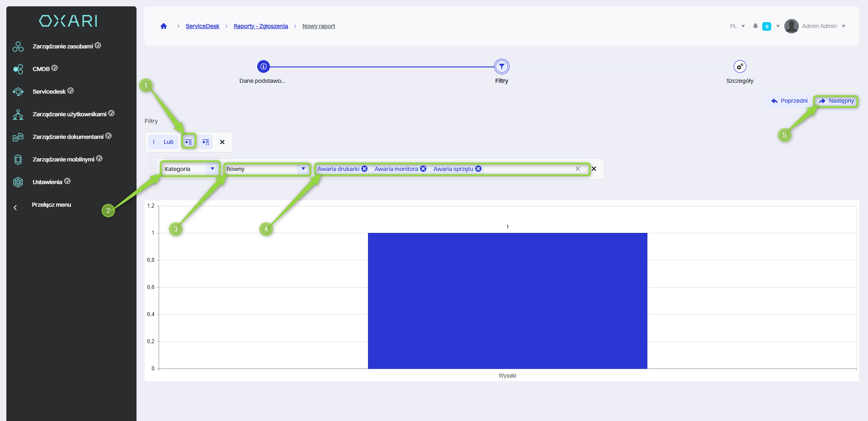Toggle the I logical operator
The image size is (868, 421).
point(154,142)
